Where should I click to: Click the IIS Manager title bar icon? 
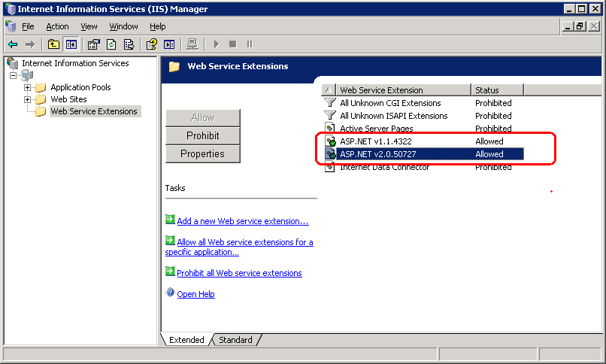pyautogui.click(x=11, y=9)
